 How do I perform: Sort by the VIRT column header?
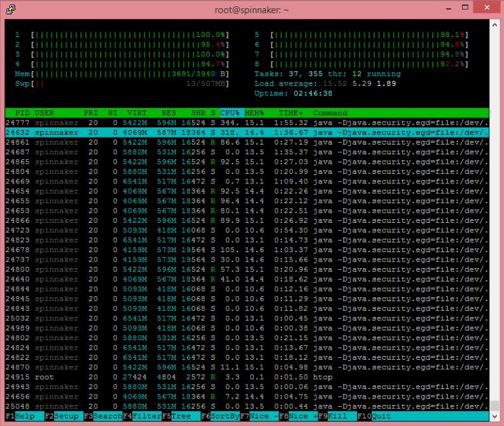coord(137,113)
